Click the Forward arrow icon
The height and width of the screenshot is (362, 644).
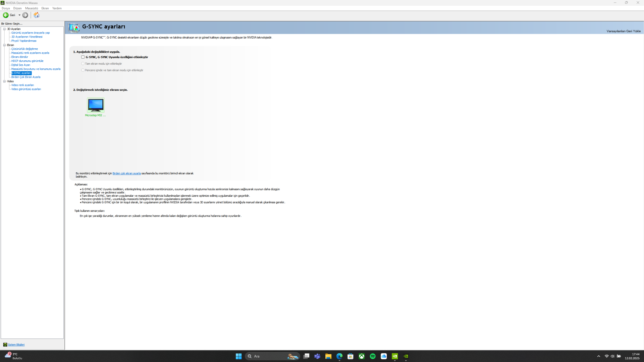(25, 15)
